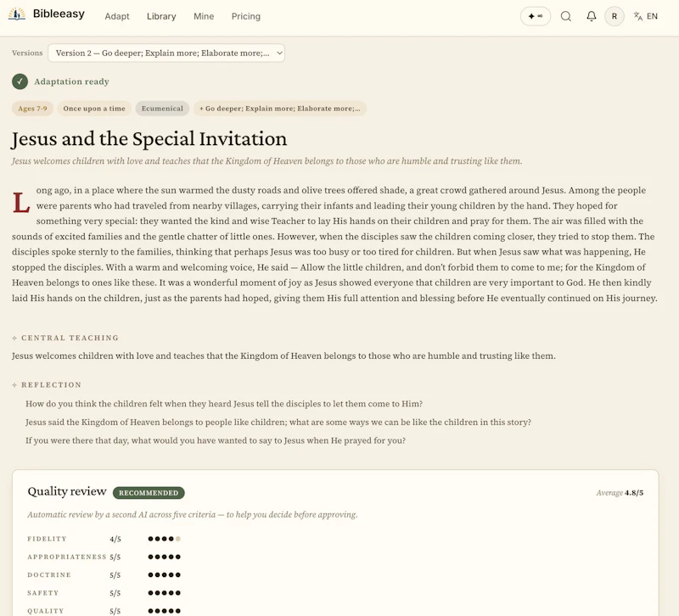Image resolution: width=679 pixels, height=616 pixels.
Task: Click the Central Teaching section ornament icon
Action: [x=14, y=338]
